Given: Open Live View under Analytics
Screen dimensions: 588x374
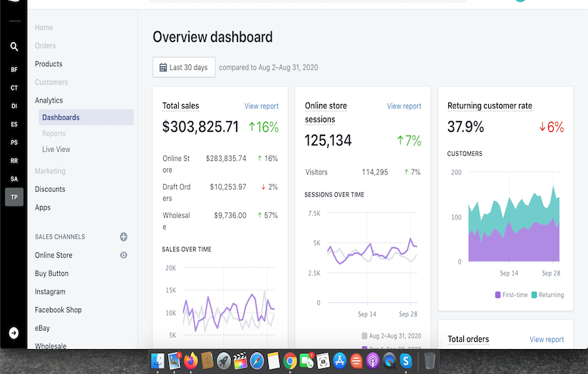Looking at the screenshot, I should pyautogui.click(x=56, y=150).
